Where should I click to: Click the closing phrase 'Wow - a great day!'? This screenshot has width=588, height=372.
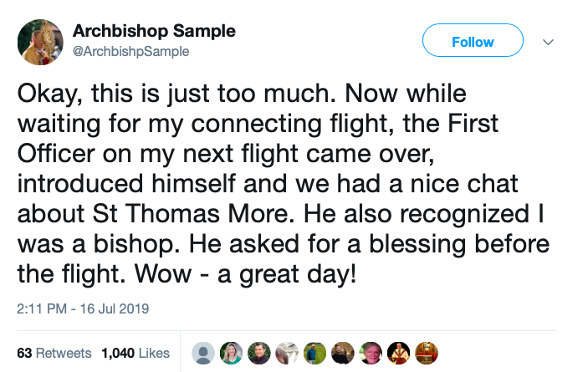(245, 274)
